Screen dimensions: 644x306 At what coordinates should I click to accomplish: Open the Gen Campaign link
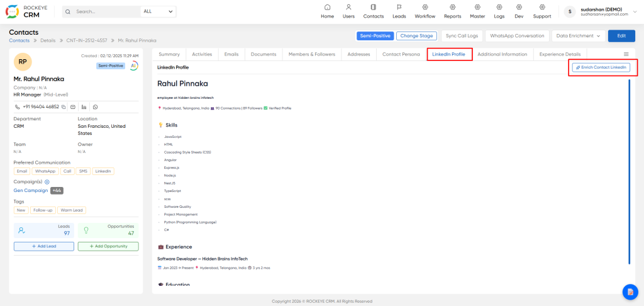tap(31, 190)
